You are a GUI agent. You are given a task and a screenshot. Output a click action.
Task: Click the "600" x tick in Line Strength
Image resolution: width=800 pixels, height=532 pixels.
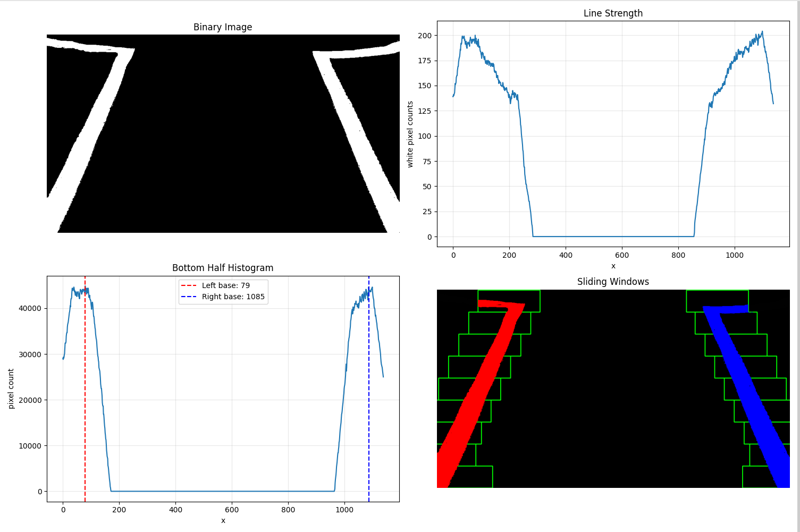[622, 255]
